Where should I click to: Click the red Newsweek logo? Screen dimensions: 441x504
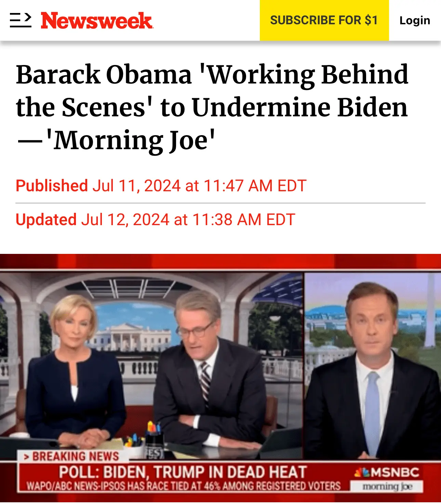coord(97,21)
